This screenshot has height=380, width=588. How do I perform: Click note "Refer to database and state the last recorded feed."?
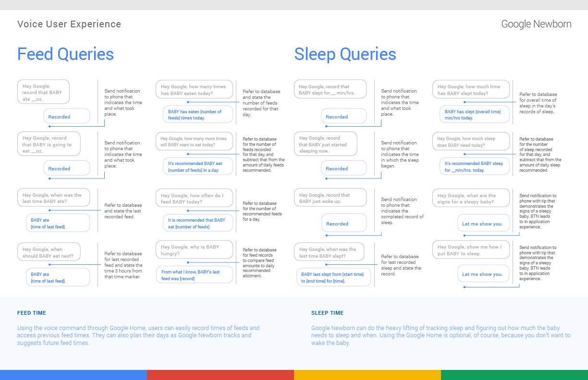coord(123,211)
